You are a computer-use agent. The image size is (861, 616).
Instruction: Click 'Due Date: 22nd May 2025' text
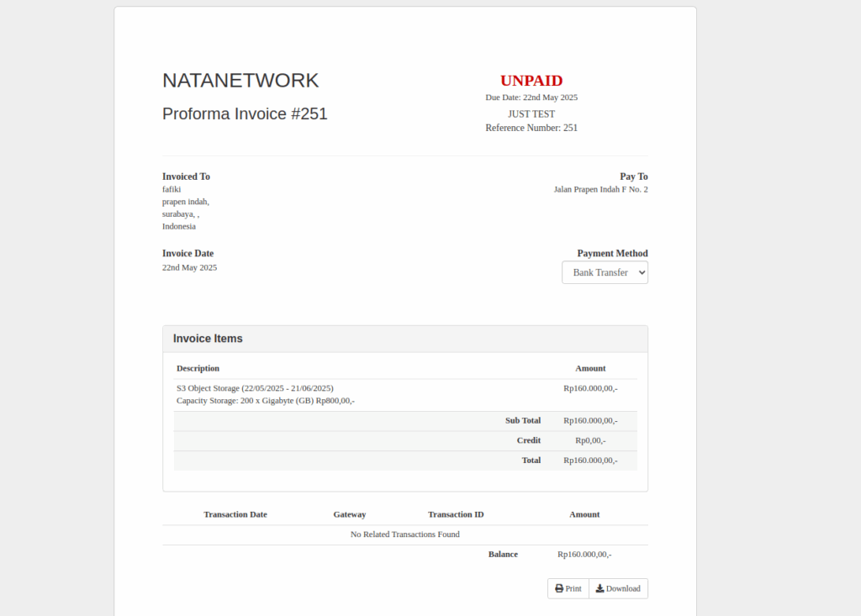[x=531, y=97]
